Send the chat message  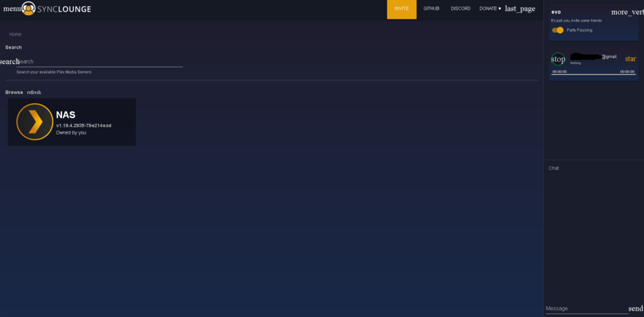tap(635, 309)
